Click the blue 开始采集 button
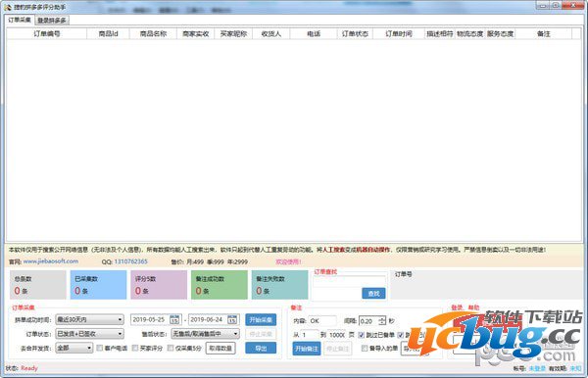The width and height of the screenshot is (588, 378). pos(261,319)
